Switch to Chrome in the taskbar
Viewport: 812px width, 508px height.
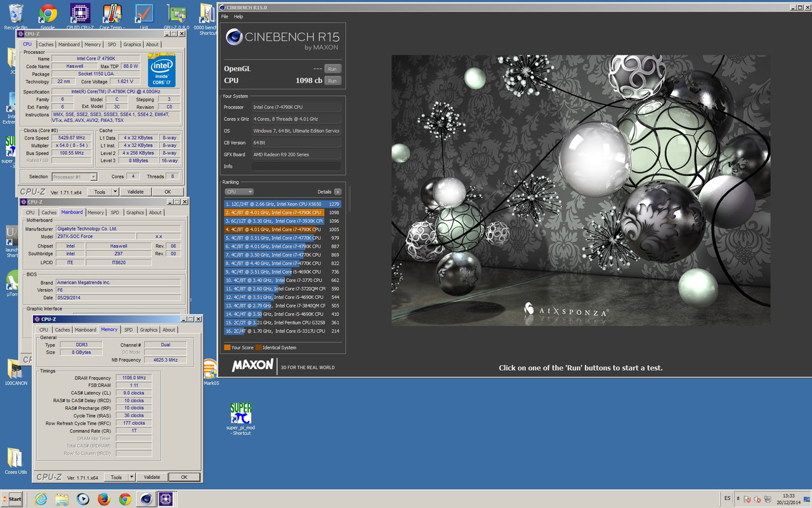[x=125, y=499]
